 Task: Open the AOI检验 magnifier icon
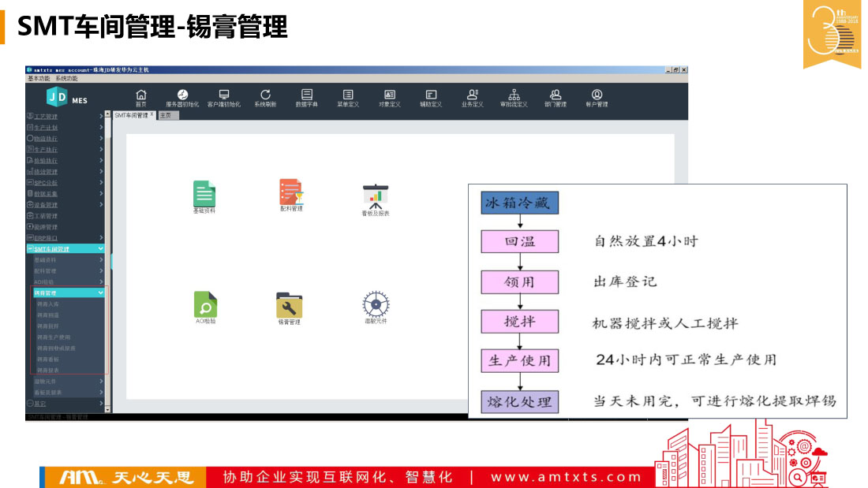(205, 304)
